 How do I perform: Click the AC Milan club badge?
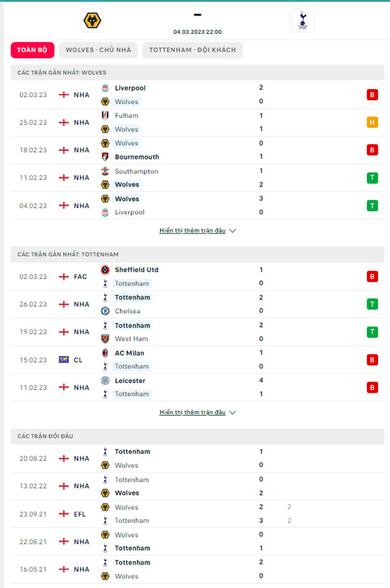(x=105, y=353)
